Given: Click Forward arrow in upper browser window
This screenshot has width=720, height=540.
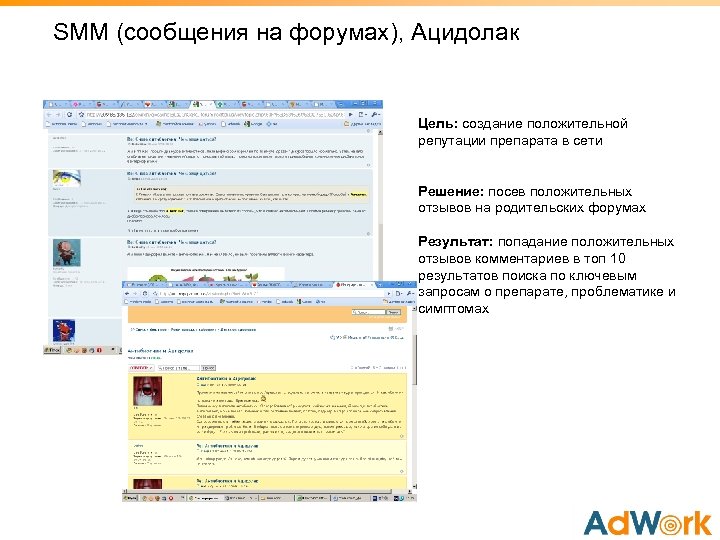Looking at the screenshot, I should coord(58,114).
